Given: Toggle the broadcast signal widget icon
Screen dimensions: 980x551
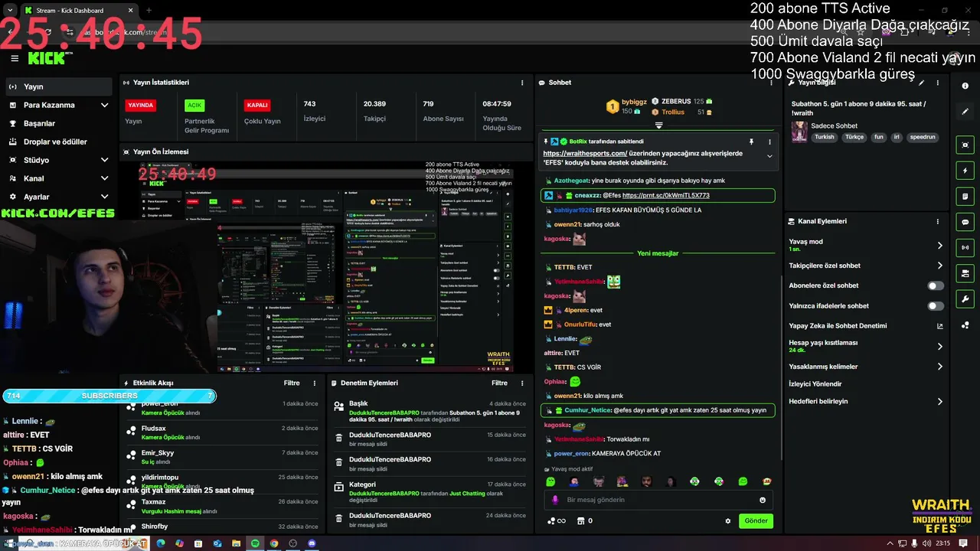Looking at the screenshot, I should [965, 247].
